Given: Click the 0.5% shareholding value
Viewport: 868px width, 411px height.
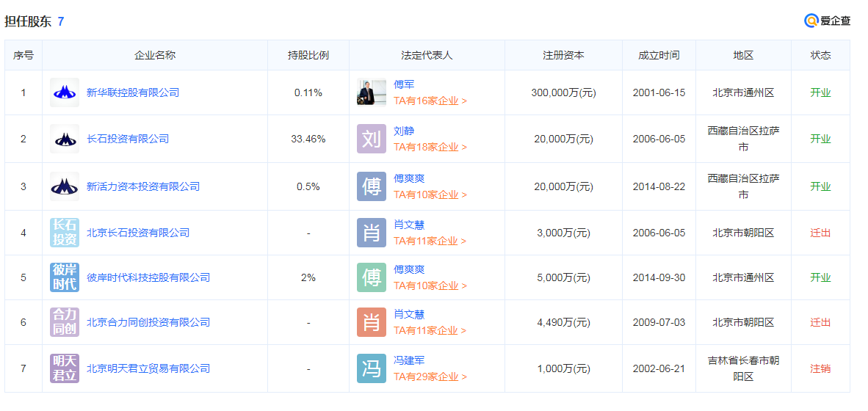Looking at the screenshot, I should point(308,187).
